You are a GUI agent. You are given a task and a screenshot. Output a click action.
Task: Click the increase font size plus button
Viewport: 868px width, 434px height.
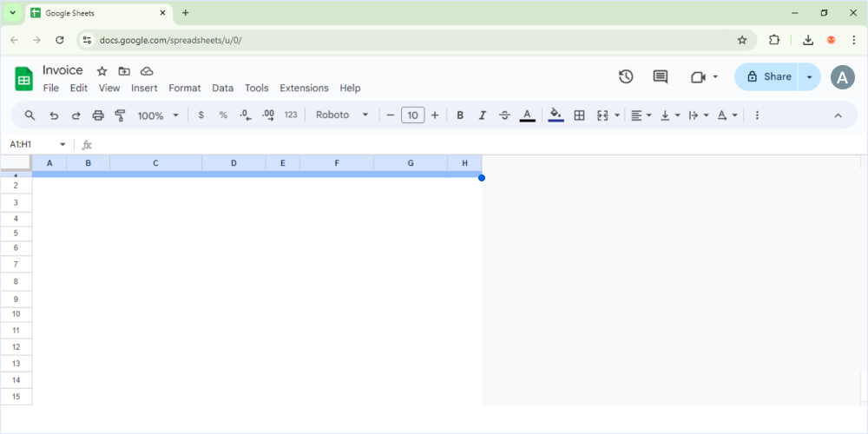tap(435, 115)
